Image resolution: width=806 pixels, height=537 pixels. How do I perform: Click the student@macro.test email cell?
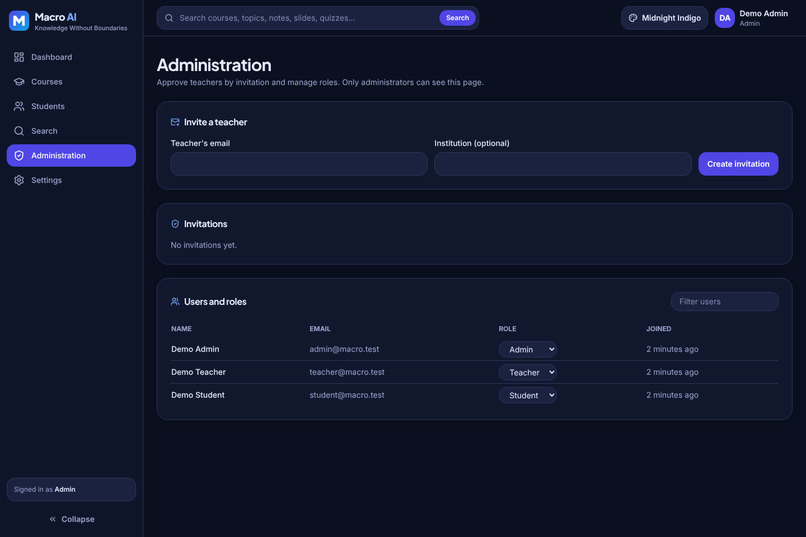(x=347, y=395)
